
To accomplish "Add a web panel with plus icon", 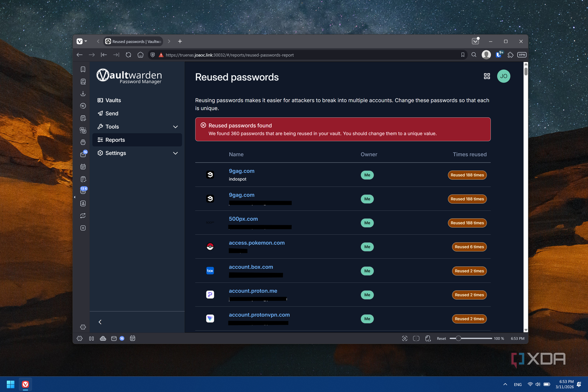I will [x=83, y=228].
